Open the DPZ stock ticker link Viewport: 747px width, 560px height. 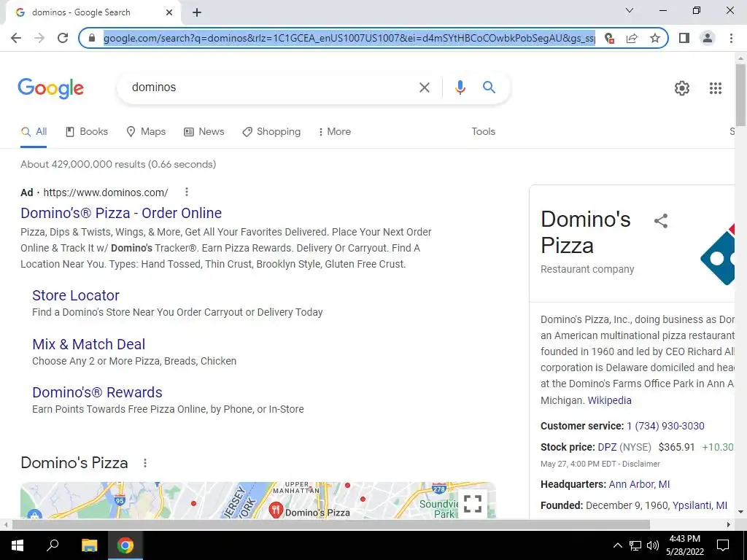pos(607,447)
